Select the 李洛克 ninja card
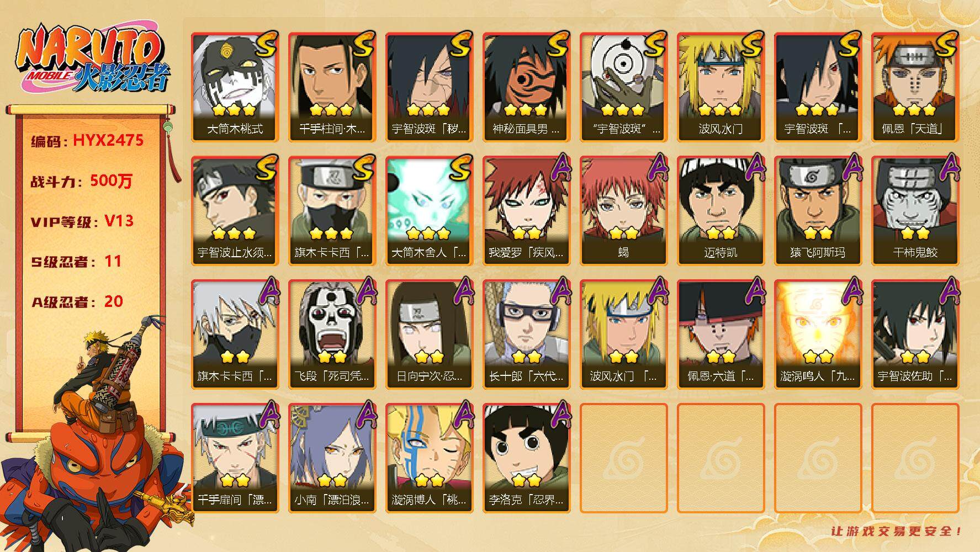The image size is (980, 552). tap(526, 458)
